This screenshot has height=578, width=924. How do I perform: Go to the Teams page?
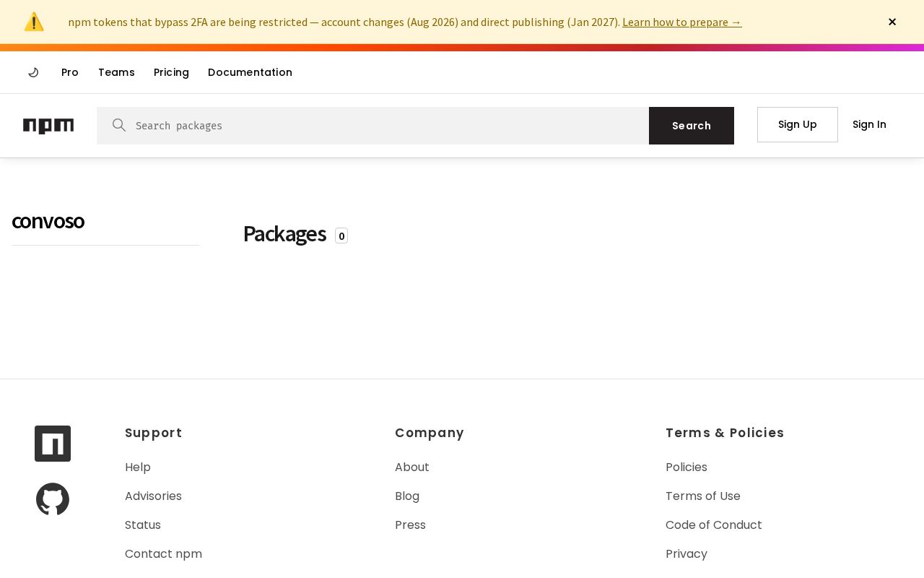(x=116, y=72)
